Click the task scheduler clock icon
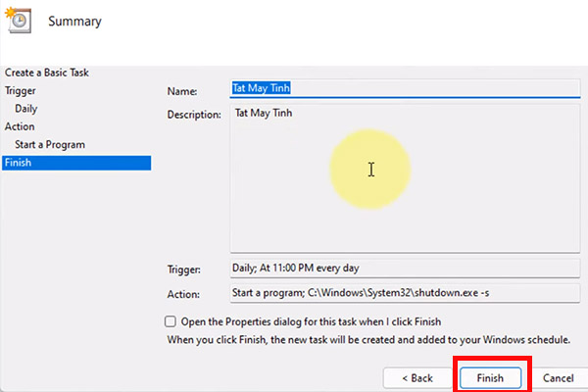 click(19, 21)
